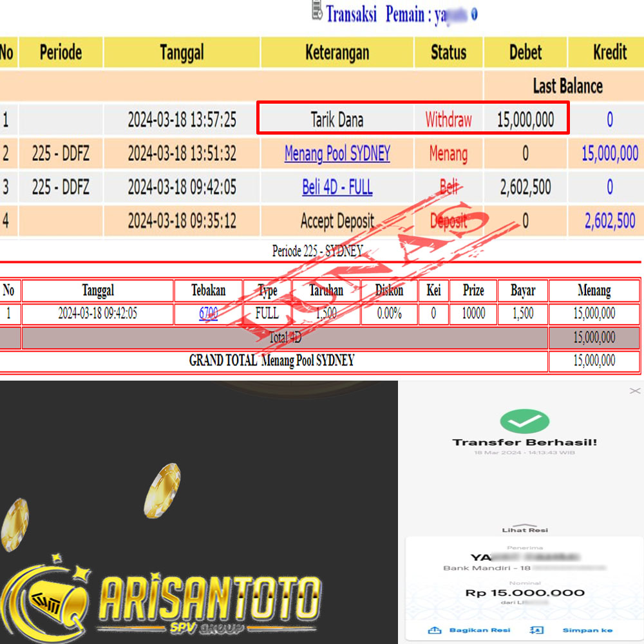Click the red 'Withdraw' status text
This screenshot has height=644, width=644.
point(448,120)
